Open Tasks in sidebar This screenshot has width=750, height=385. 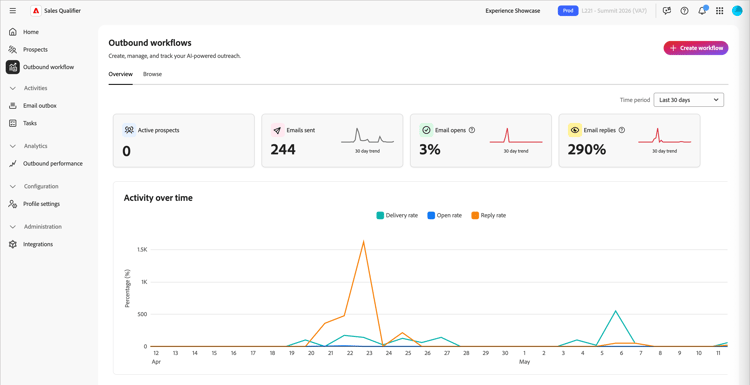coord(30,123)
